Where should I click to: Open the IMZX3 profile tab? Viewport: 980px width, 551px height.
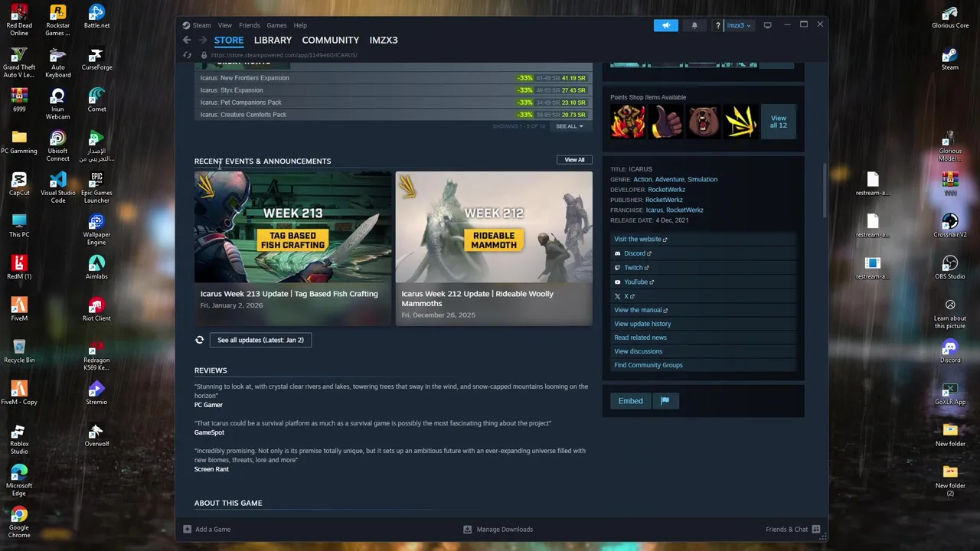tap(384, 40)
